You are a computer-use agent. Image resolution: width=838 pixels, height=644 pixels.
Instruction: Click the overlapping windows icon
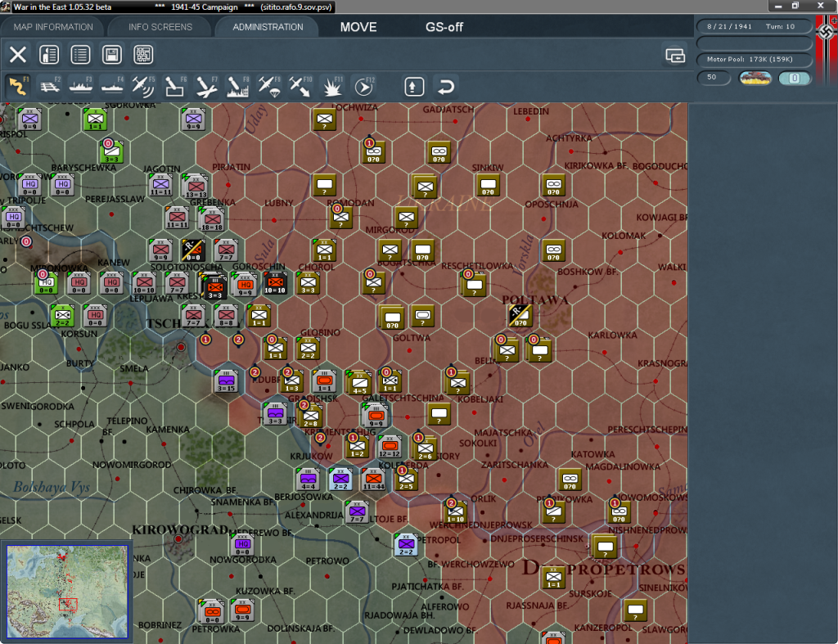coord(675,55)
